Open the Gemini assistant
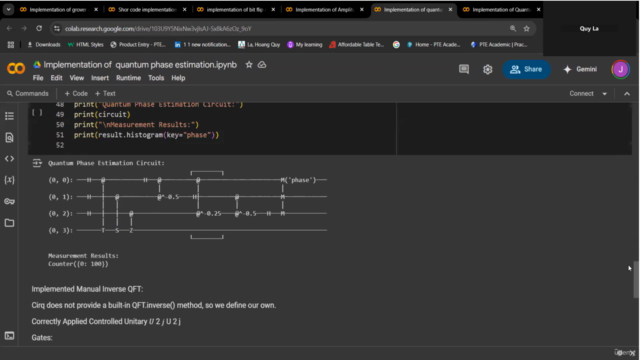Screen dimensions: 640x360 coord(580,69)
